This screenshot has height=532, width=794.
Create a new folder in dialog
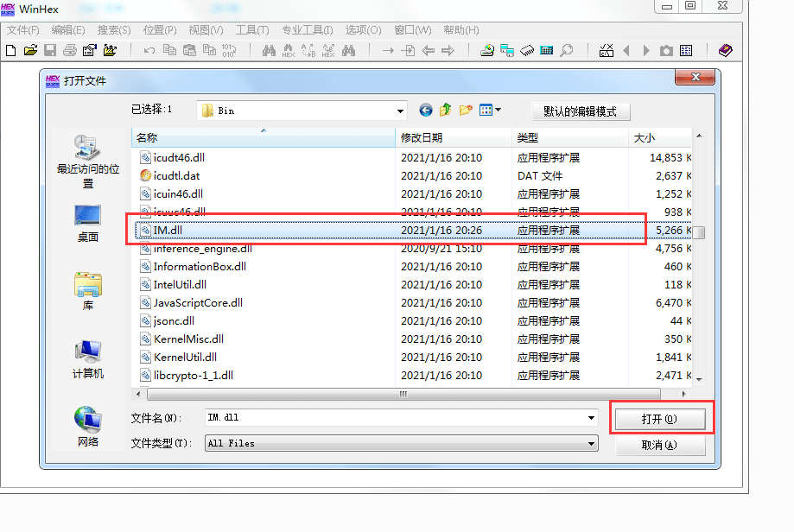pyautogui.click(x=466, y=111)
